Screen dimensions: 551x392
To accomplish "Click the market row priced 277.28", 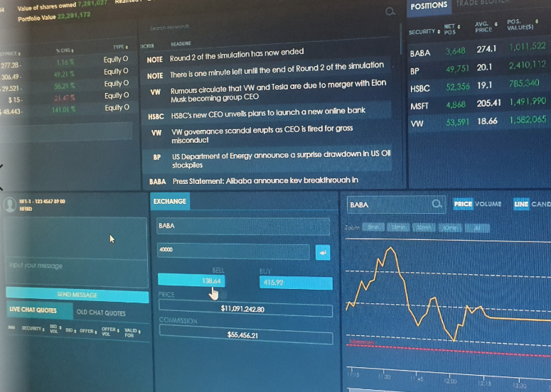I will [65, 62].
